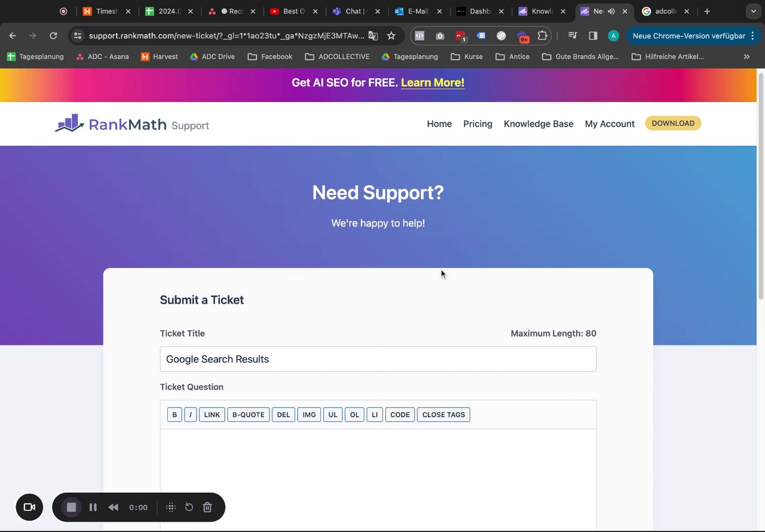
Task: Go to Home in site navigation
Action: click(439, 124)
